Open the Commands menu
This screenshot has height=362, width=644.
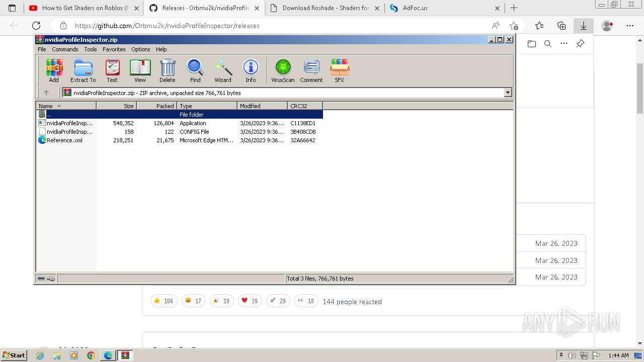pyautogui.click(x=65, y=49)
